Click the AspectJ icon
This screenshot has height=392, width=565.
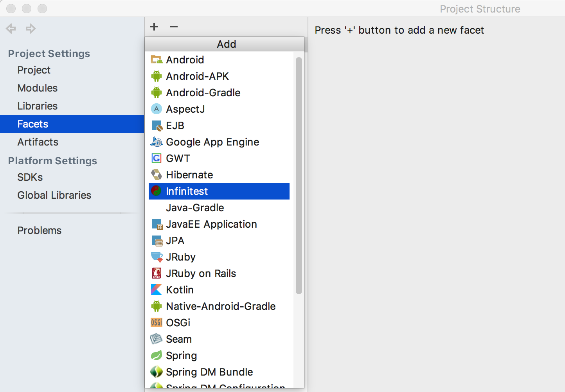tap(157, 109)
